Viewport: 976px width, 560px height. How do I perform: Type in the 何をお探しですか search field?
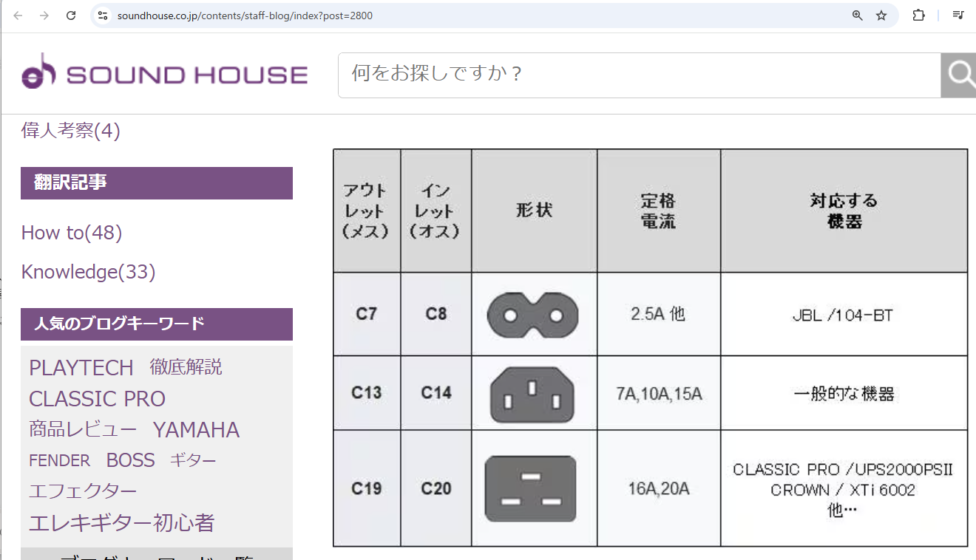tap(636, 73)
